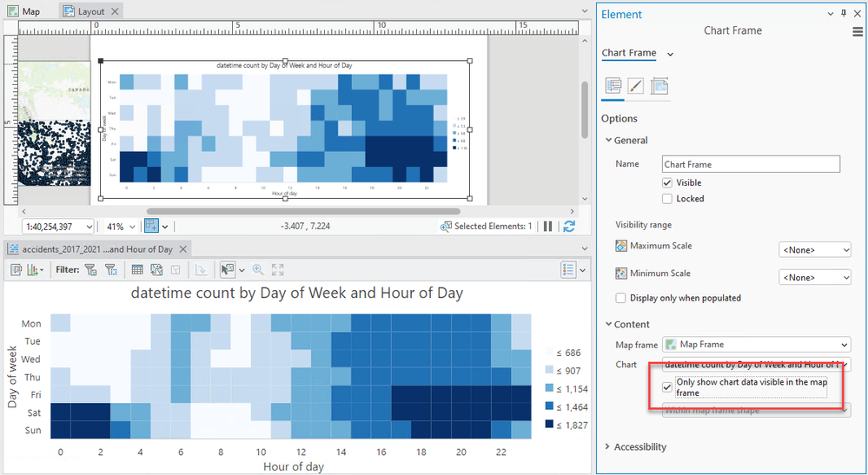Uncheck Only show chart data visible option

(667, 387)
